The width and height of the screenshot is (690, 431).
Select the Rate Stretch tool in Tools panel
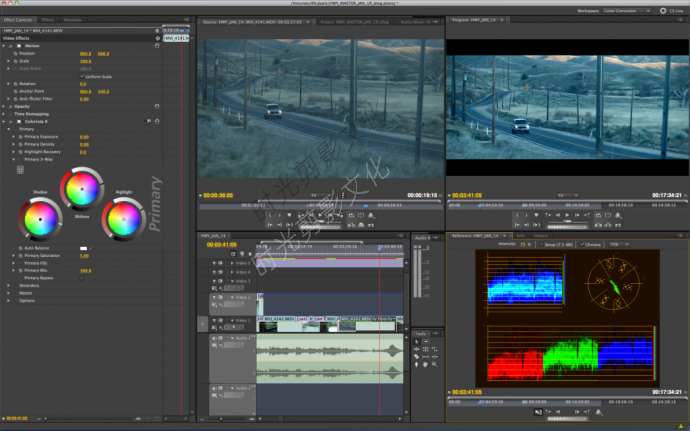pos(434,349)
